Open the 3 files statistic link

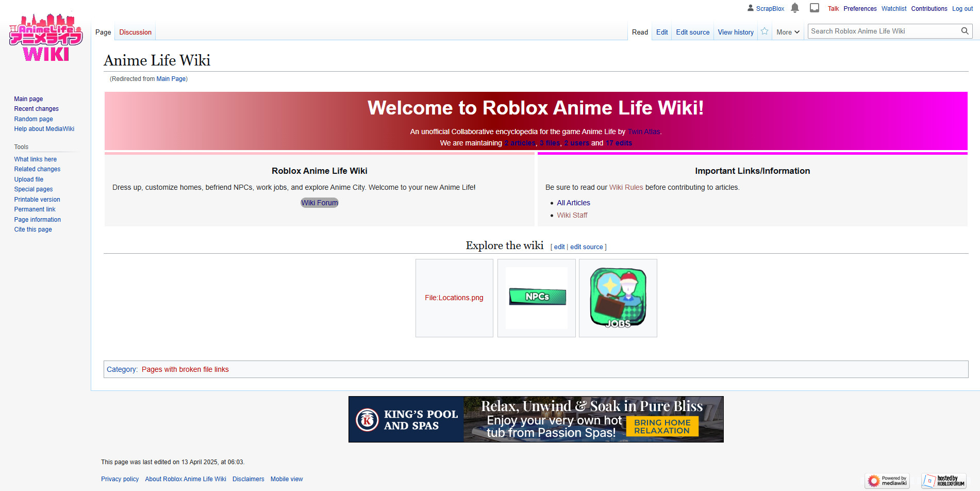[550, 143]
